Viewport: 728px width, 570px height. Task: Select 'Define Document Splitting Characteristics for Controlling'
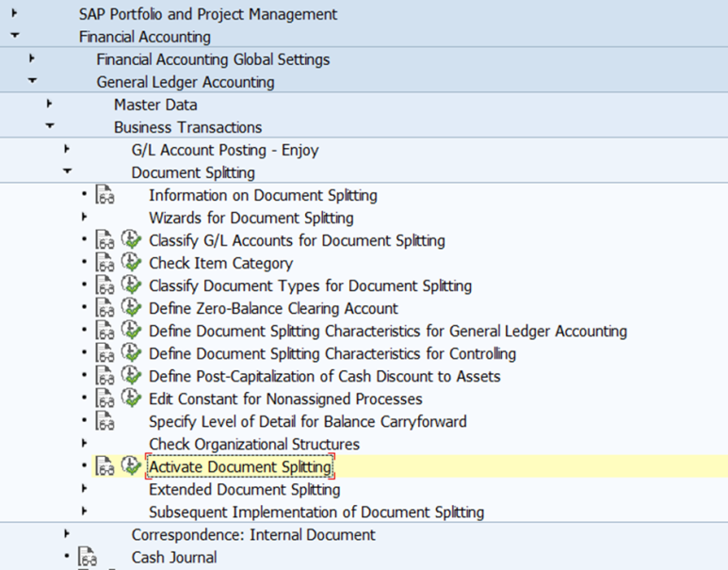[332, 354]
